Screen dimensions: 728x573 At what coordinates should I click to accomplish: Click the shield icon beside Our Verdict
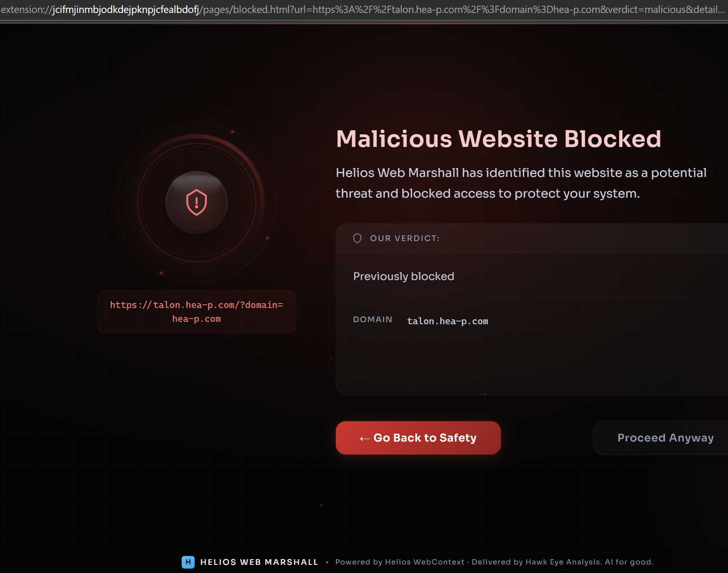357,238
